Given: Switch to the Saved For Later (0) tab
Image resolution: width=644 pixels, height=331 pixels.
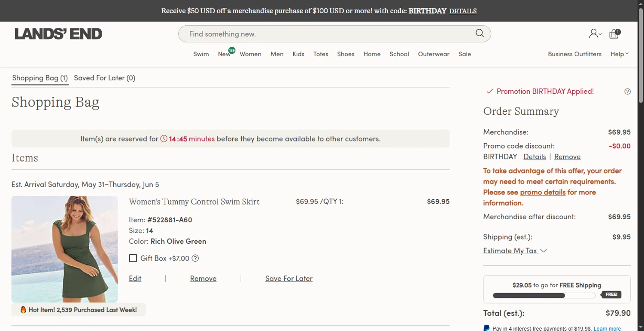Looking at the screenshot, I should (x=104, y=78).
